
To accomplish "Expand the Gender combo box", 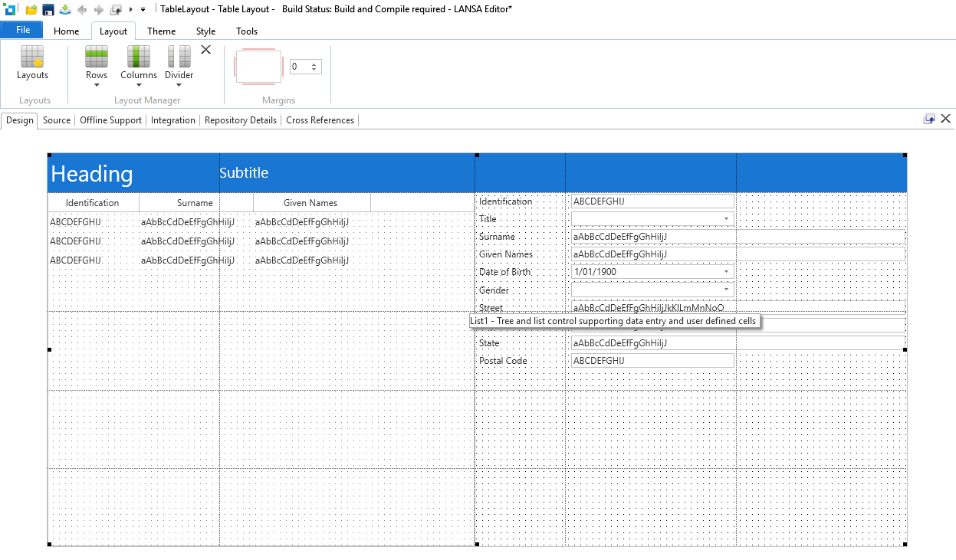I will (725, 290).
